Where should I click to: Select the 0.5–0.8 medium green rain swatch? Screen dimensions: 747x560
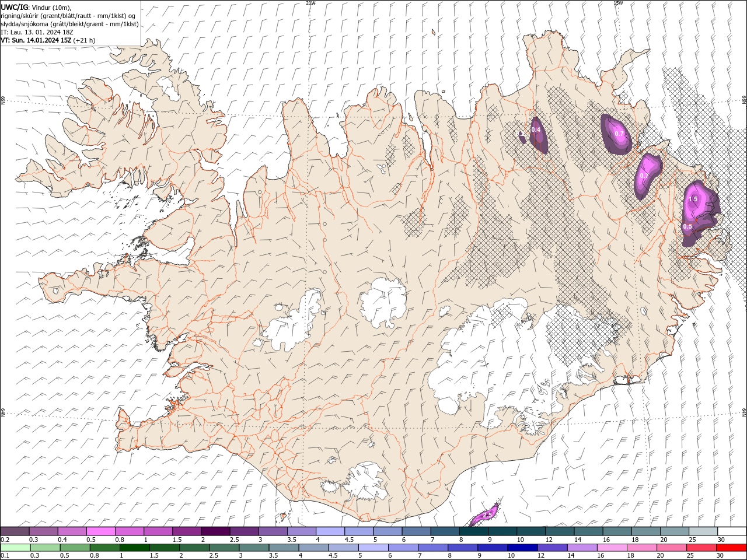point(75,548)
